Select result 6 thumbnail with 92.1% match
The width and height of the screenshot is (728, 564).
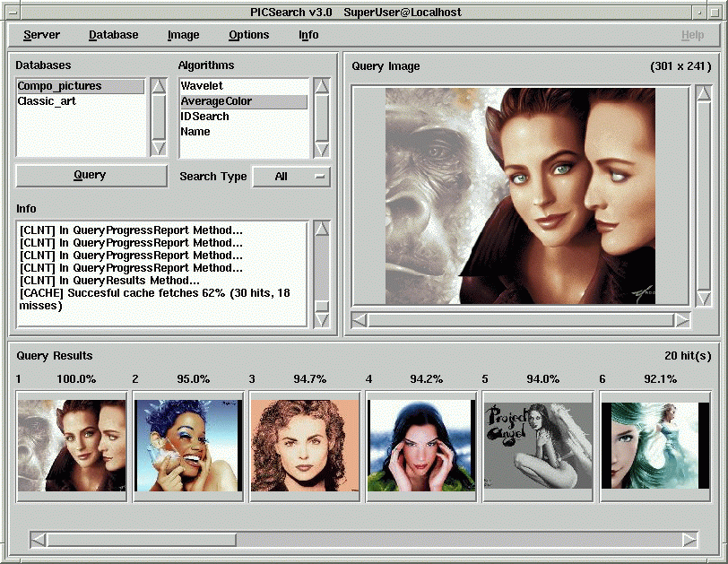655,447
